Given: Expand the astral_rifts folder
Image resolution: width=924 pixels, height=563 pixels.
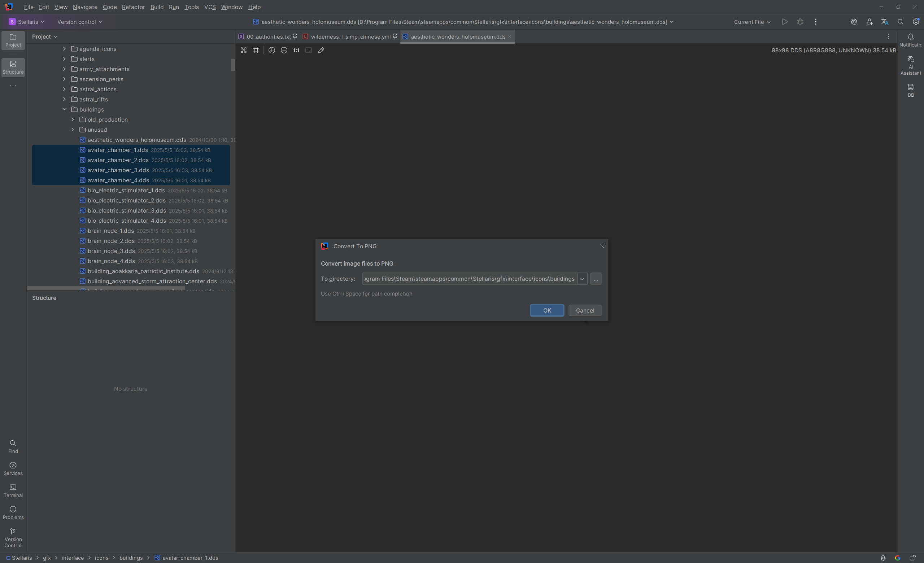Looking at the screenshot, I should click(x=64, y=99).
